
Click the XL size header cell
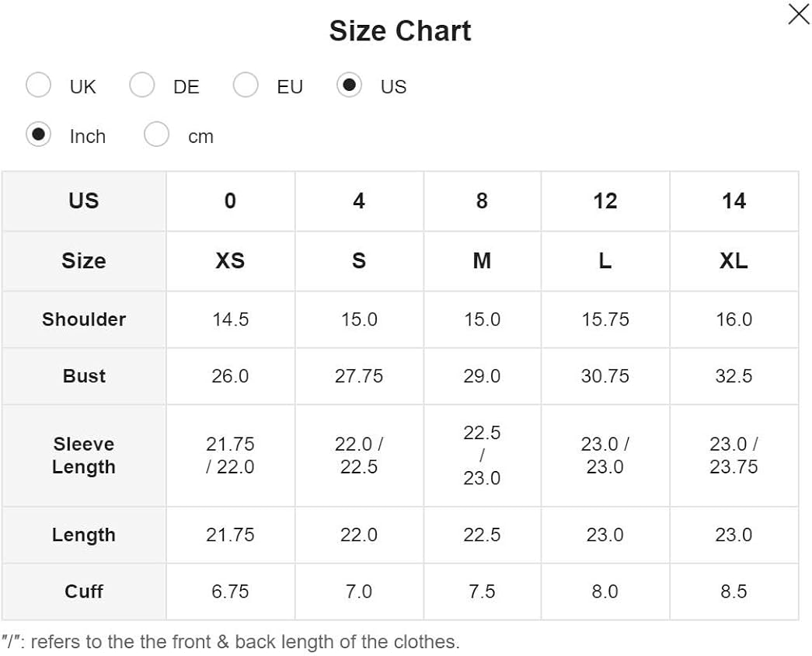click(734, 260)
